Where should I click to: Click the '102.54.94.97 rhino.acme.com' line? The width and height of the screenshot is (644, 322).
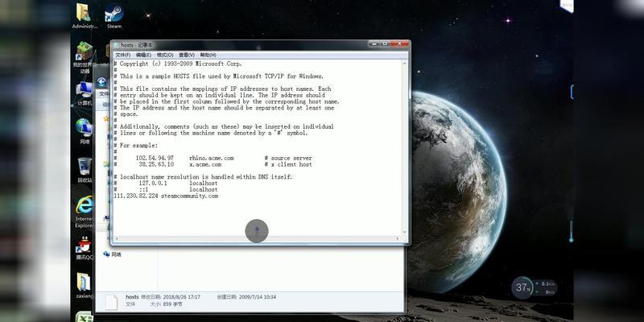click(213, 158)
